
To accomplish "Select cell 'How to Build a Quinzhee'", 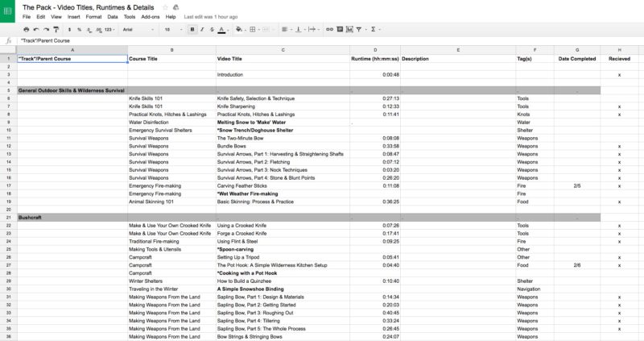I will [283, 281].
